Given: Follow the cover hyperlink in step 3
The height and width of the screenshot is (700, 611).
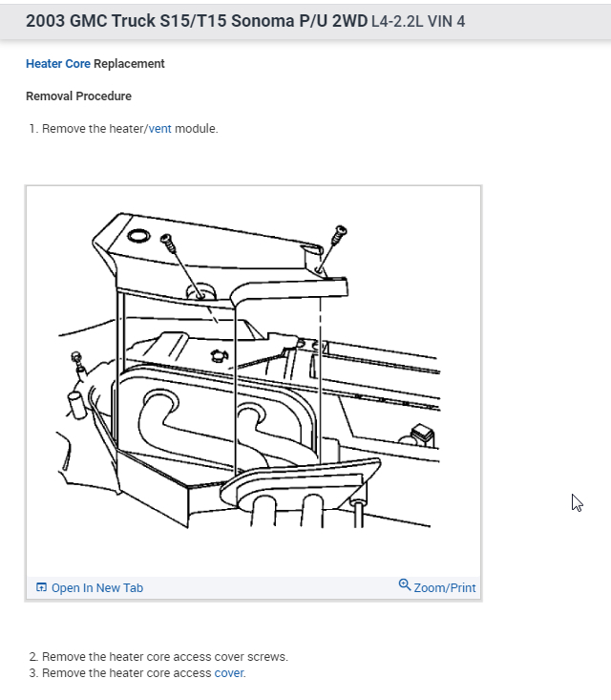Looking at the screenshot, I should [229, 672].
